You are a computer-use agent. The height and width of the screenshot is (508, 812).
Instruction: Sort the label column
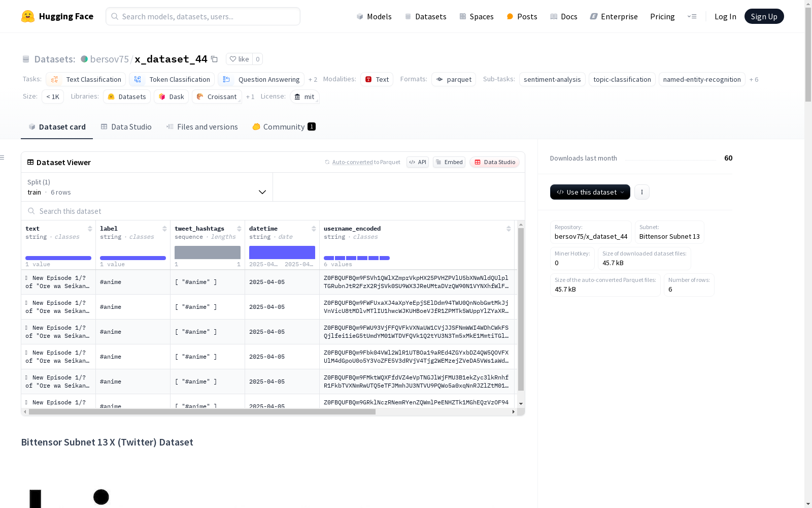point(164,229)
